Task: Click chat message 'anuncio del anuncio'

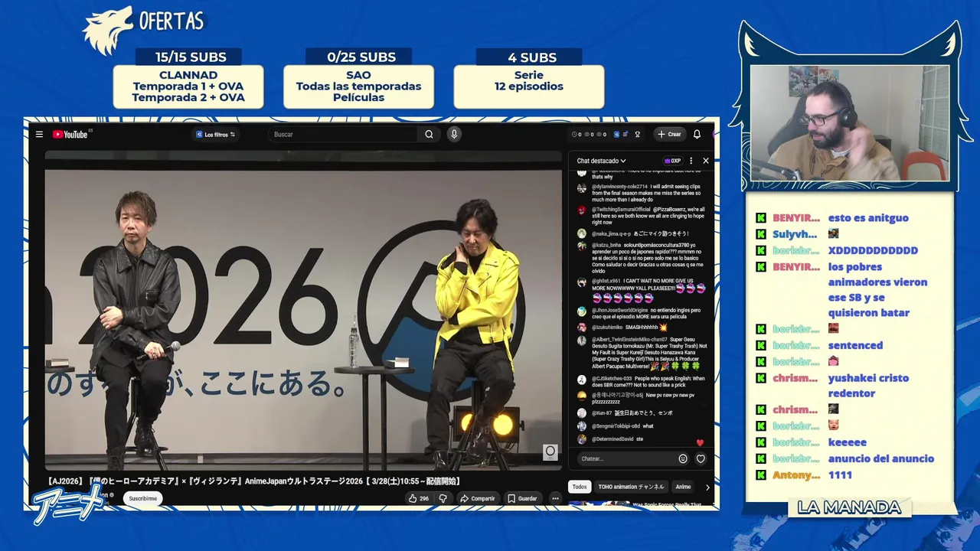Action: [x=880, y=458]
